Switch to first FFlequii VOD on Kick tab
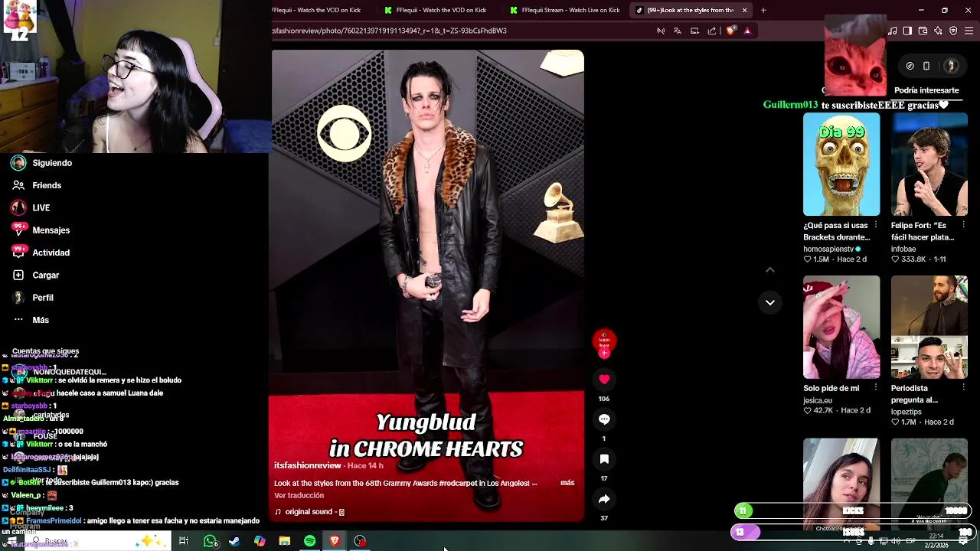This screenshot has height=551, width=980. (x=316, y=10)
